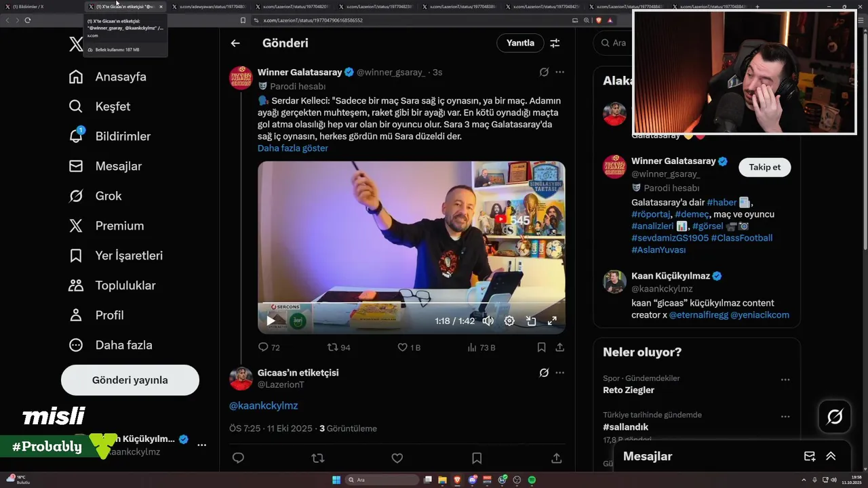Open account menu next to Kaan Küçükyılmaz
868x488 pixels.
[x=201, y=445]
